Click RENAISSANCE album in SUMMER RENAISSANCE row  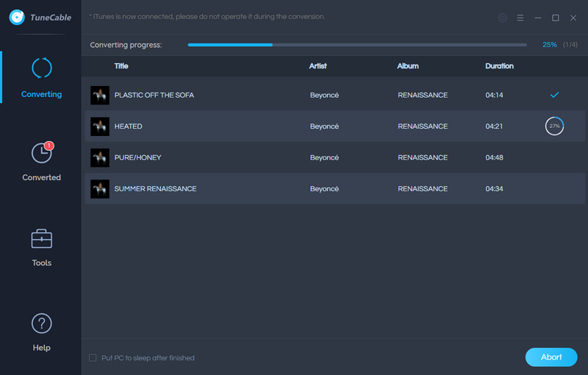tap(423, 189)
